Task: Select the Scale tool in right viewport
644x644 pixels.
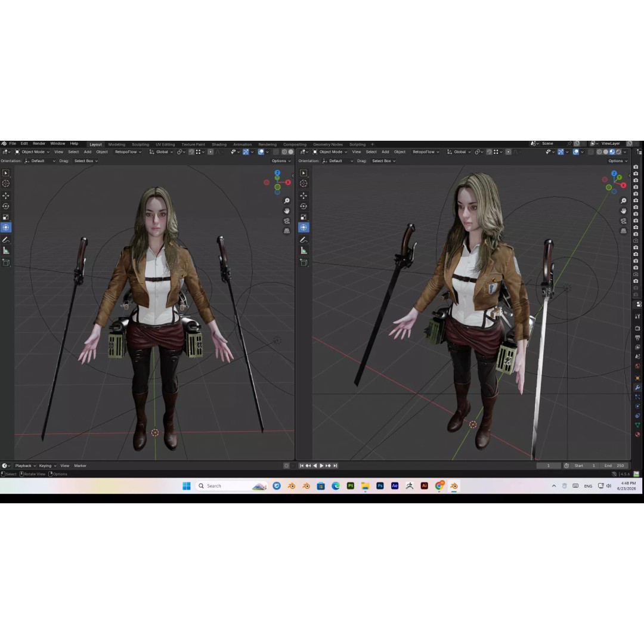Action: (x=304, y=217)
